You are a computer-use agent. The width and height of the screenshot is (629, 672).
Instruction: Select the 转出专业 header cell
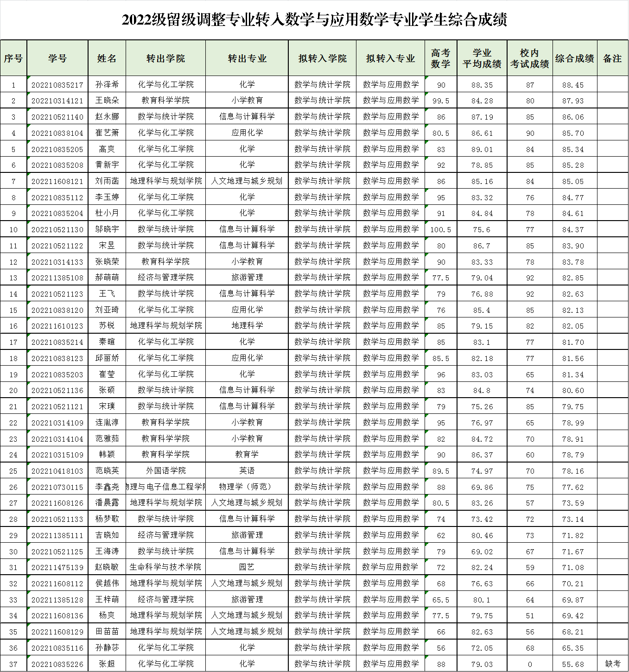(247, 58)
